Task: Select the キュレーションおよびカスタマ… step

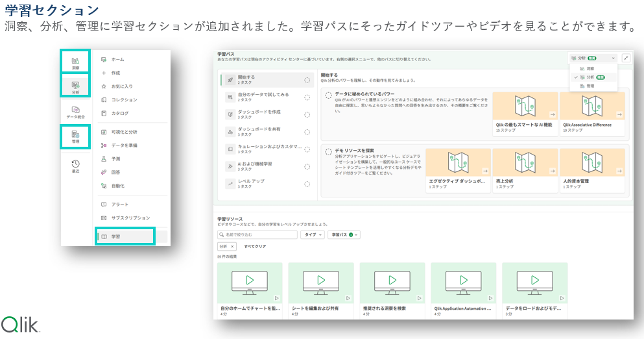Action: click(267, 149)
